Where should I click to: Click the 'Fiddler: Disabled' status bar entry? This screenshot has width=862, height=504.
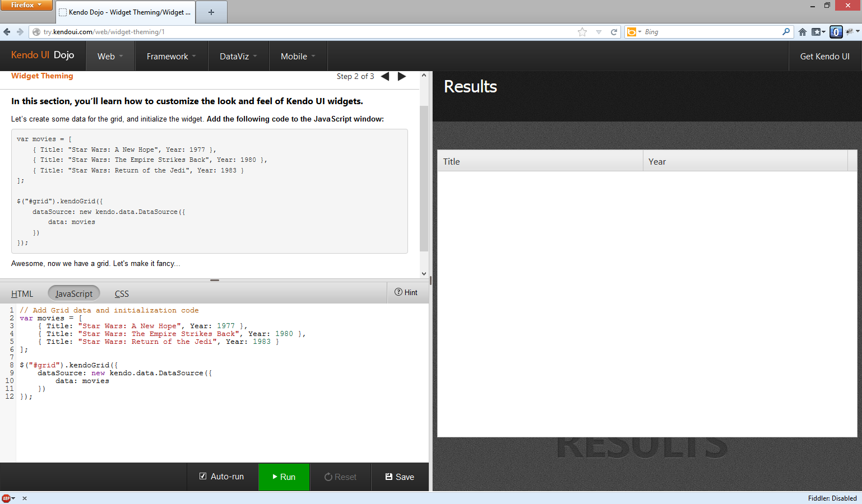[832, 498]
